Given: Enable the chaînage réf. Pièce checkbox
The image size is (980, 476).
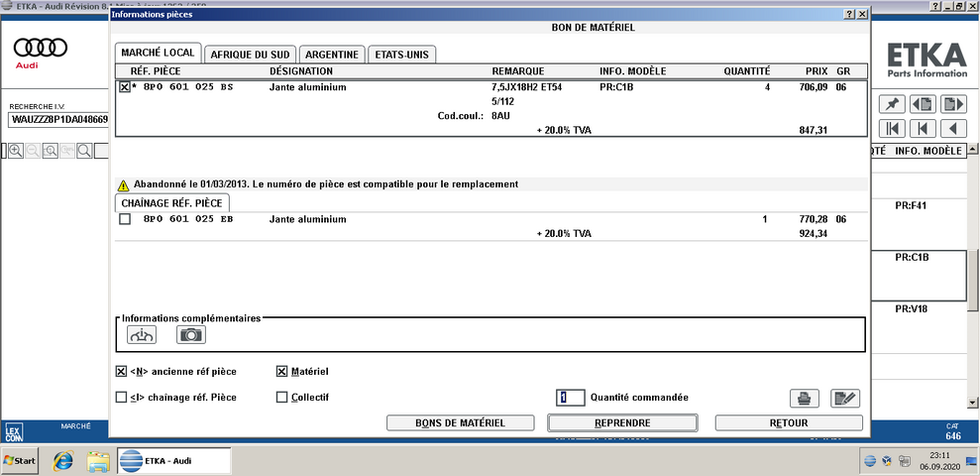Looking at the screenshot, I should tap(121, 398).
